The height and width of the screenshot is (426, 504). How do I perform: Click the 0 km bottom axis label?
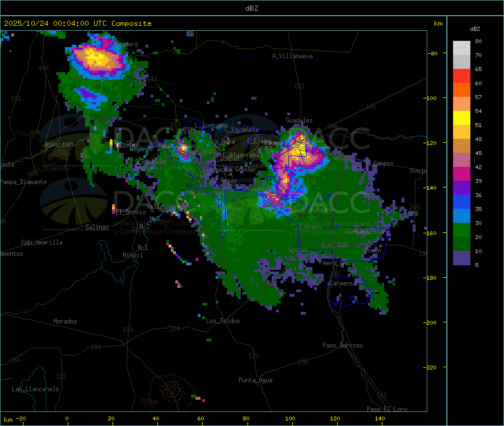click(x=67, y=418)
